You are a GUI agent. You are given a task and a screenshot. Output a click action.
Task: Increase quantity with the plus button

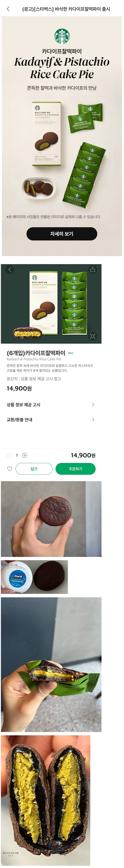(25, 455)
